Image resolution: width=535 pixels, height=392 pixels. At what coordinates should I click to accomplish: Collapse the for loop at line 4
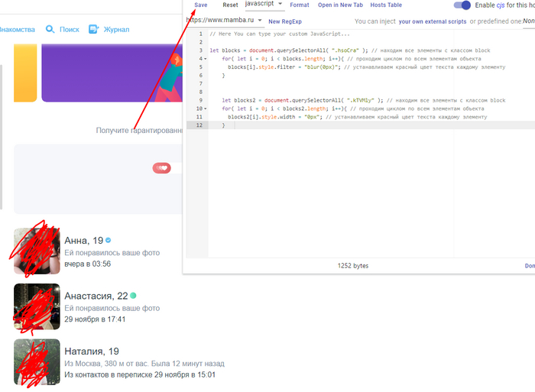pyautogui.click(x=206, y=59)
